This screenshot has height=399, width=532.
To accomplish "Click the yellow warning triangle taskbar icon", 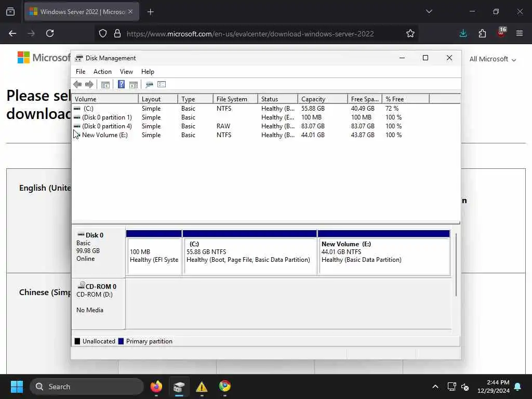I will 202,387.
